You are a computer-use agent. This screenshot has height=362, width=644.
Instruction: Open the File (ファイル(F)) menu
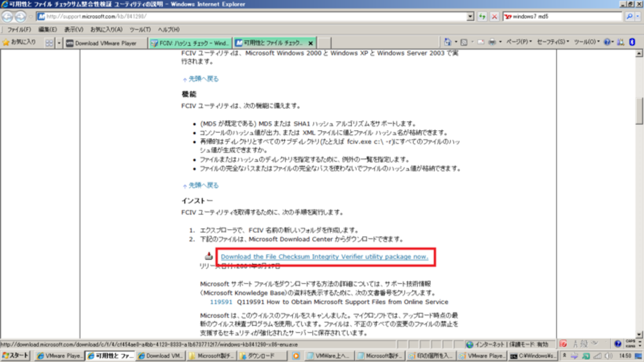pyautogui.click(x=19, y=30)
